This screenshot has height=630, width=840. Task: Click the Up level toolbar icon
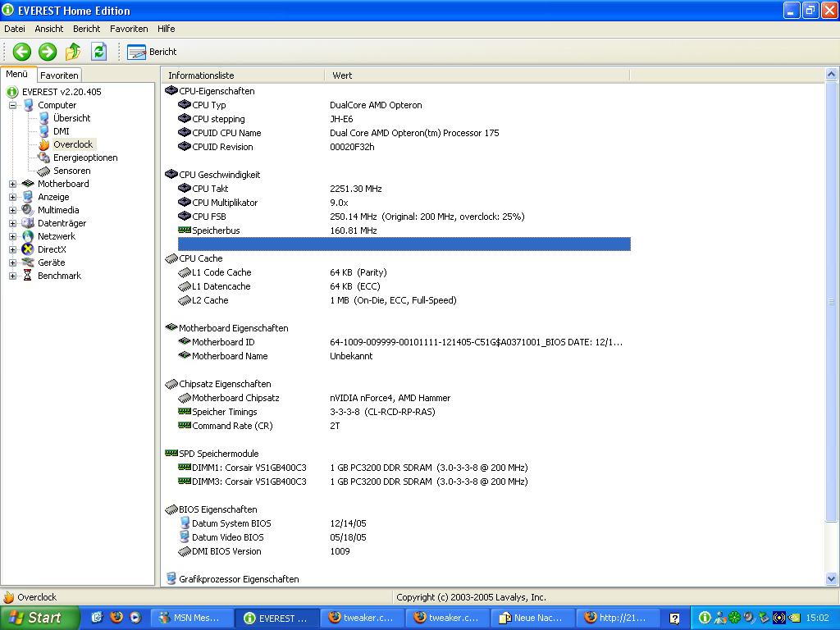(x=73, y=52)
